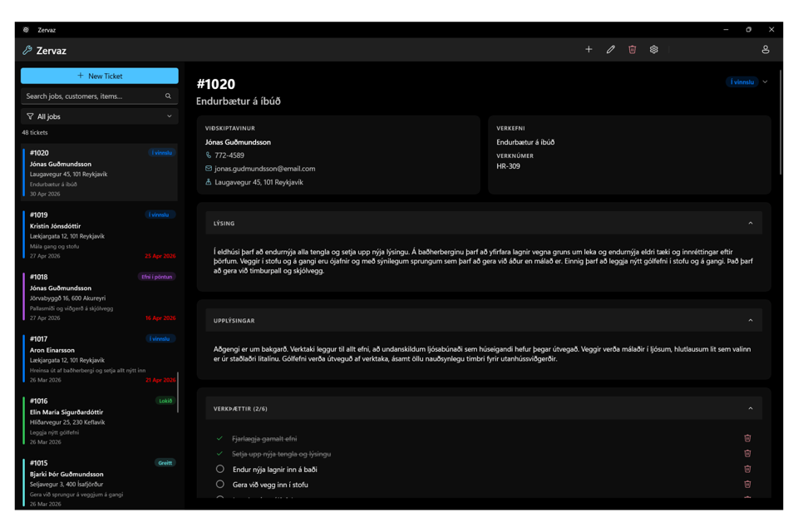
Task: Click the #1020 heading in detail pane
Action: coord(216,84)
